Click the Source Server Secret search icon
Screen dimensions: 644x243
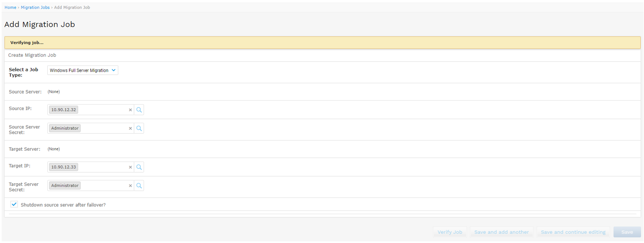click(139, 128)
